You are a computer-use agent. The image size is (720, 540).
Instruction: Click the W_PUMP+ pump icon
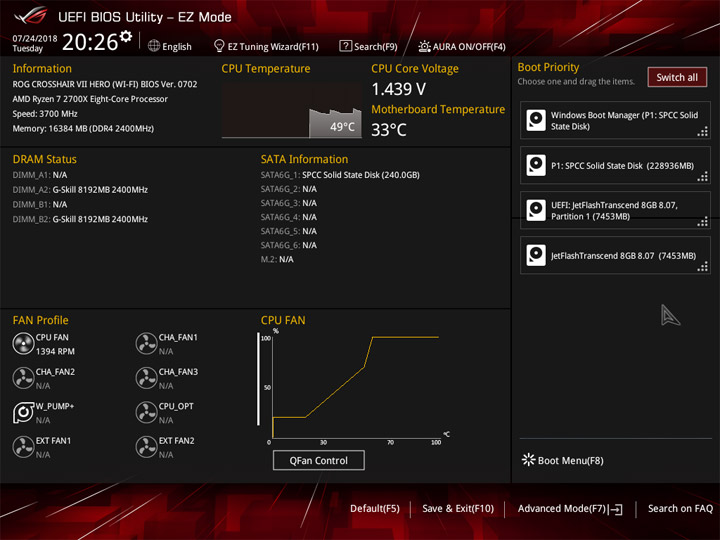pyautogui.click(x=23, y=412)
